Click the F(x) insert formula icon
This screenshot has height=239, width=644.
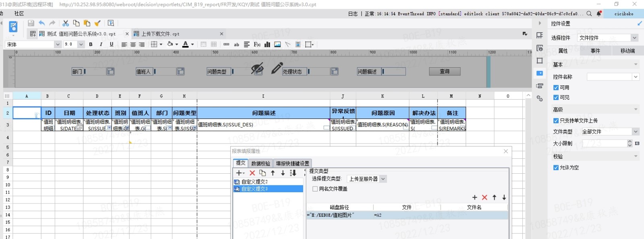(257, 44)
